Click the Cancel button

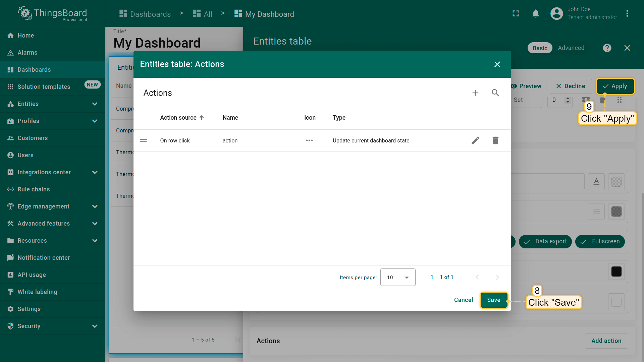pos(463,300)
